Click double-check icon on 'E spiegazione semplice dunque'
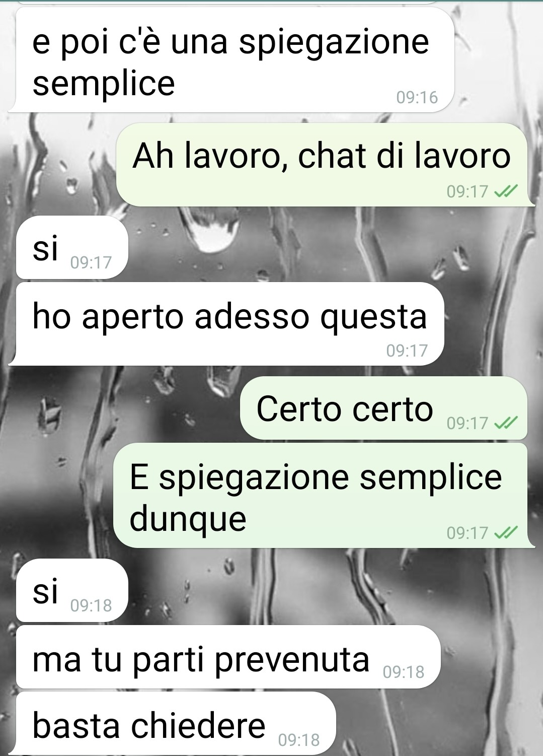The height and width of the screenshot is (756, 543). [x=506, y=533]
